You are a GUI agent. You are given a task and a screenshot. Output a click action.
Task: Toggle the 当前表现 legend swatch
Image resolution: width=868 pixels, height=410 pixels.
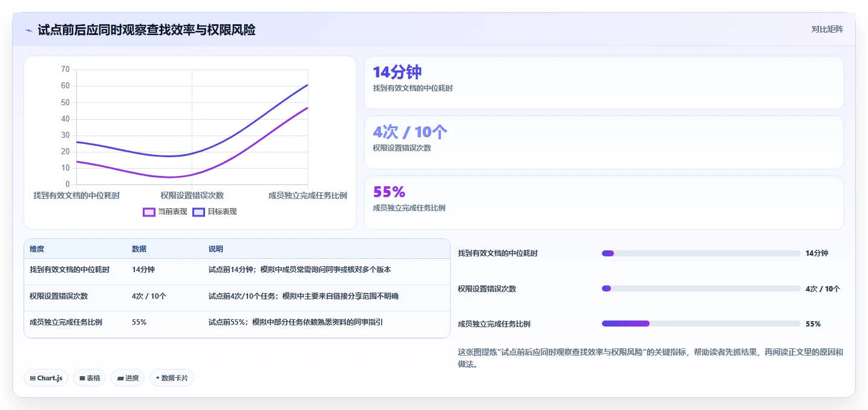(x=149, y=212)
